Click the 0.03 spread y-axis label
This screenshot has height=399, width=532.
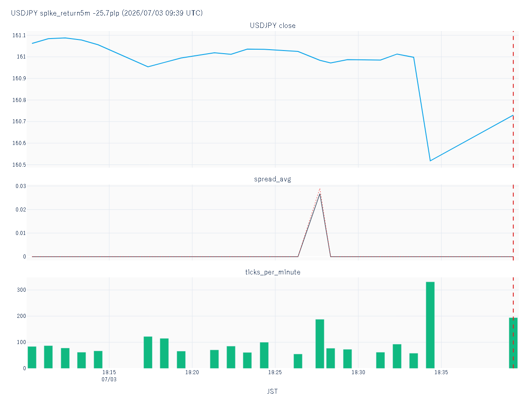coord(21,186)
